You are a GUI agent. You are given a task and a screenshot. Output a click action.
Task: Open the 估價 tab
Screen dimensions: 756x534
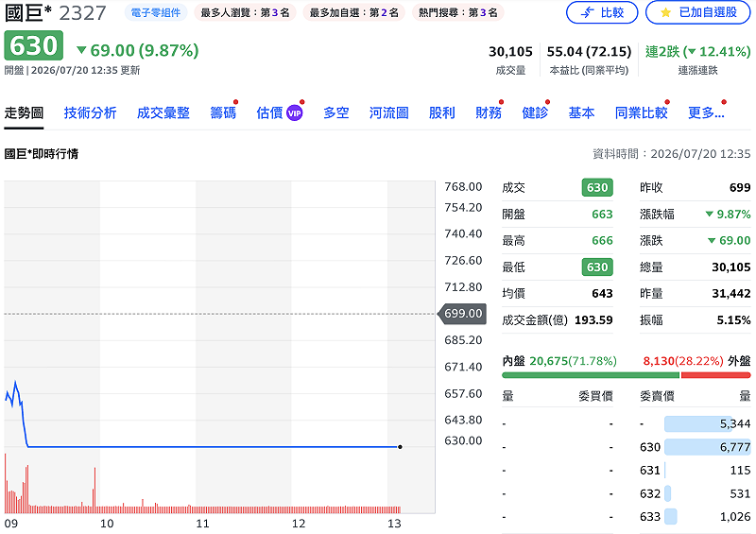pos(269,112)
